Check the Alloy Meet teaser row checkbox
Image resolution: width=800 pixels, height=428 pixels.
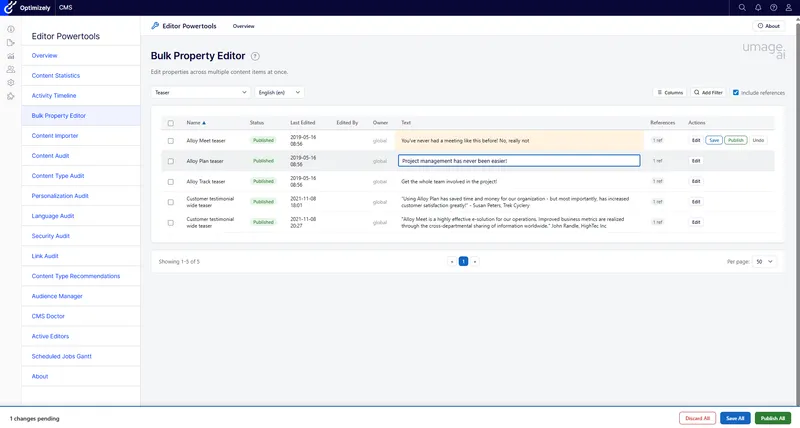coord(171,141)
